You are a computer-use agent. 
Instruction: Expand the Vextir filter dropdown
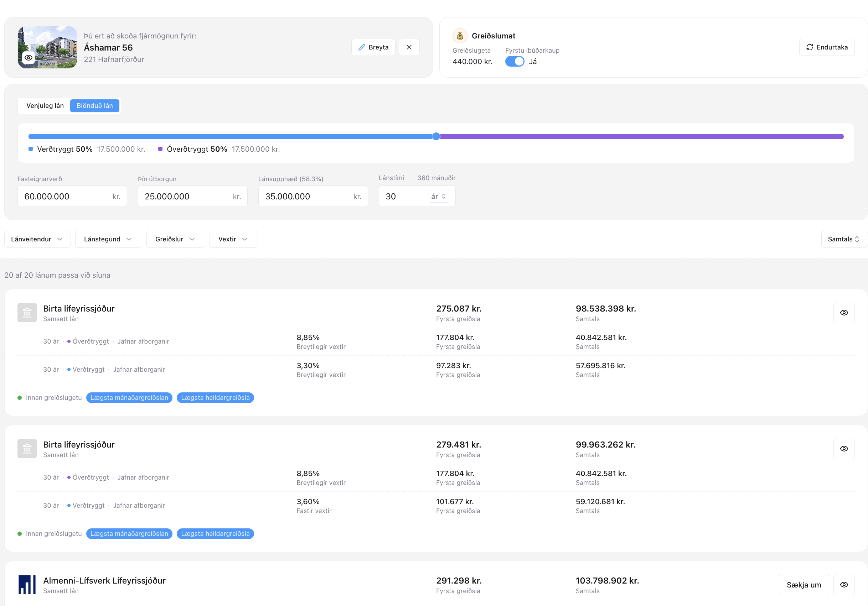pos(234,239)
